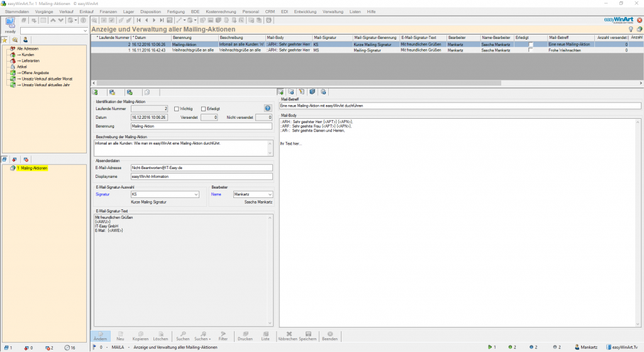Click the E-Mail-Adresse input field
Viewport: 644px width, 352px height.
click(201, 168)
